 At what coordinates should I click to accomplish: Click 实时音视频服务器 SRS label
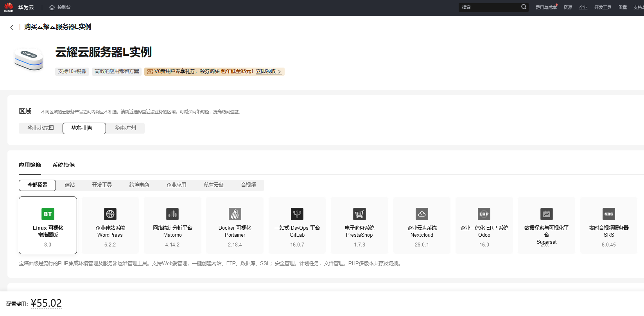pyautogui.click(x=609, y=231)
